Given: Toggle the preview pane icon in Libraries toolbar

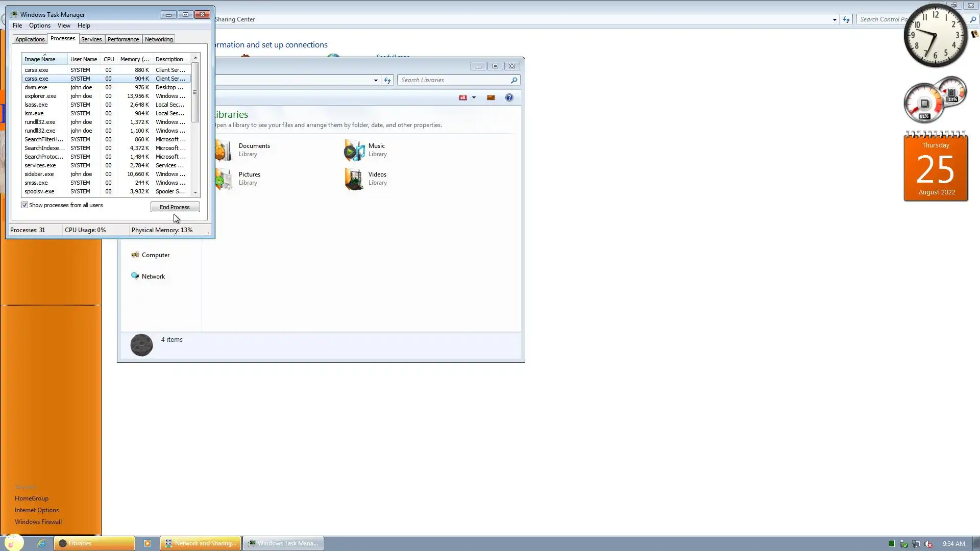Looking at the screenshot, I should point(491,97).
